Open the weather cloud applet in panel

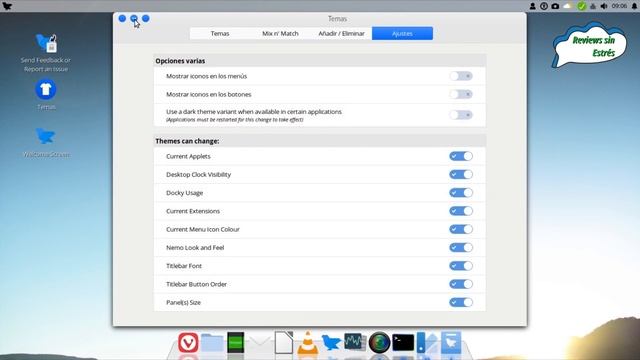[x=568, y=6]
